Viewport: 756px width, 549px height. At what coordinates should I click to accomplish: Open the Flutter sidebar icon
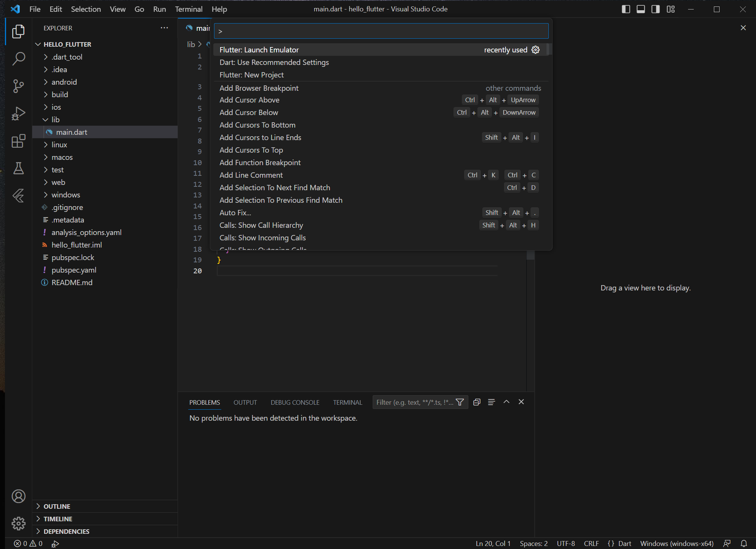pyautogui.click(x=18, y=196)
